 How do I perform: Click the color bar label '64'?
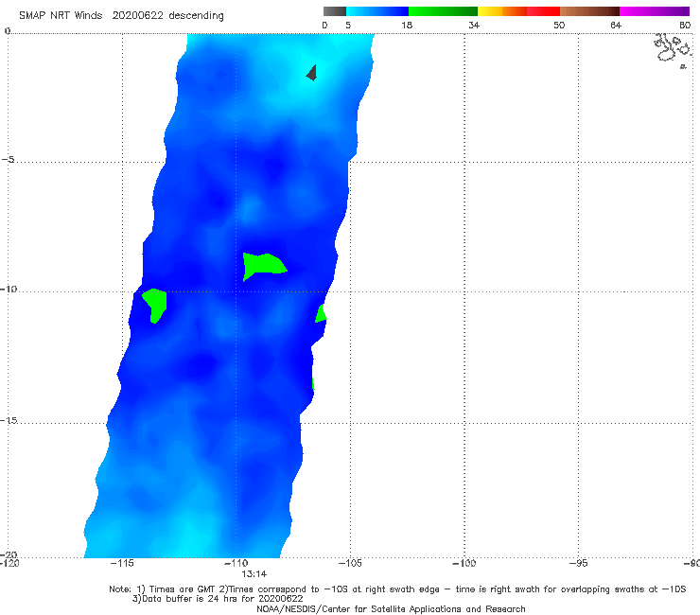(616, 26)
